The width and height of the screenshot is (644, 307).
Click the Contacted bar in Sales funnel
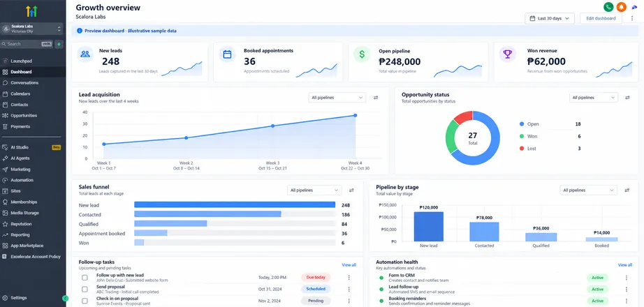(x=207, y=214)
